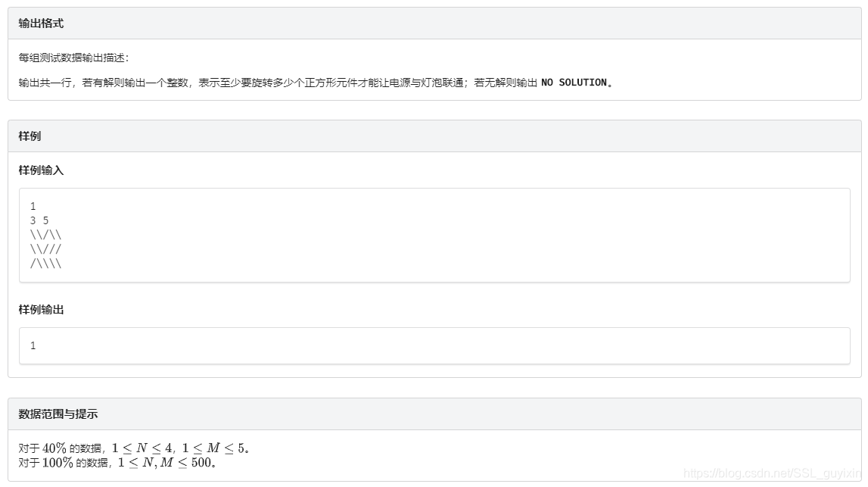Select the first \\/\\ pattern line
The image size is (868, 487).
coord(45,234)
